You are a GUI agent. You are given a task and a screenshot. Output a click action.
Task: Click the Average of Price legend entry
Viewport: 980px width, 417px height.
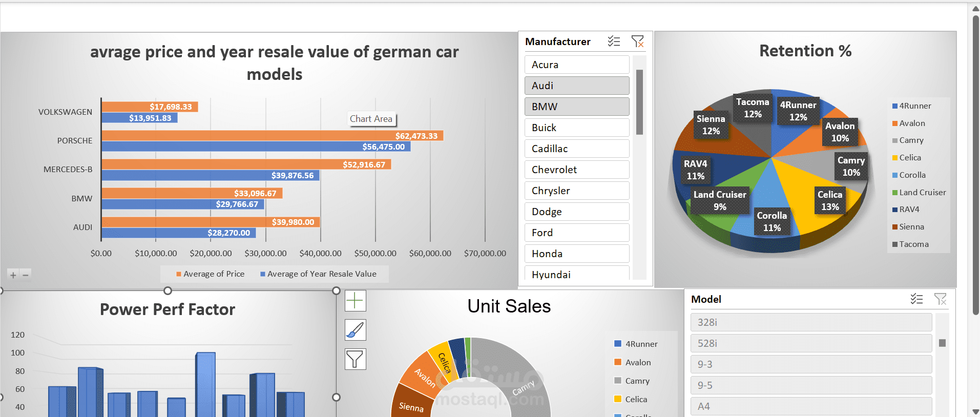pyautogui.click(x=210, y=274)
